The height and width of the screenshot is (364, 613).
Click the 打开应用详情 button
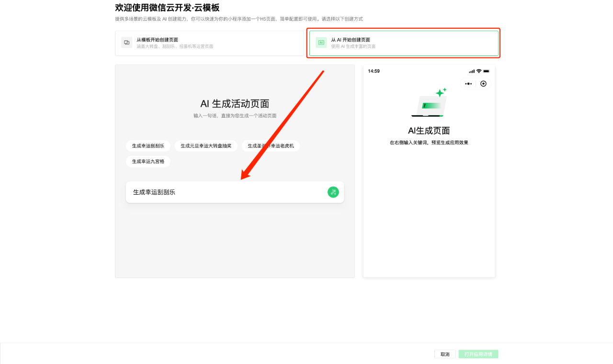coord(478,354)
